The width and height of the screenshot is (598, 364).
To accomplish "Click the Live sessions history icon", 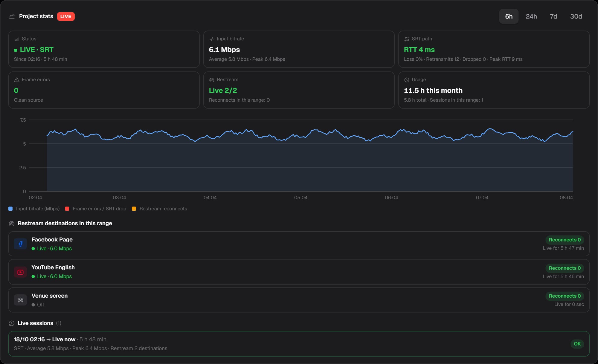I will tap(12, 323).
